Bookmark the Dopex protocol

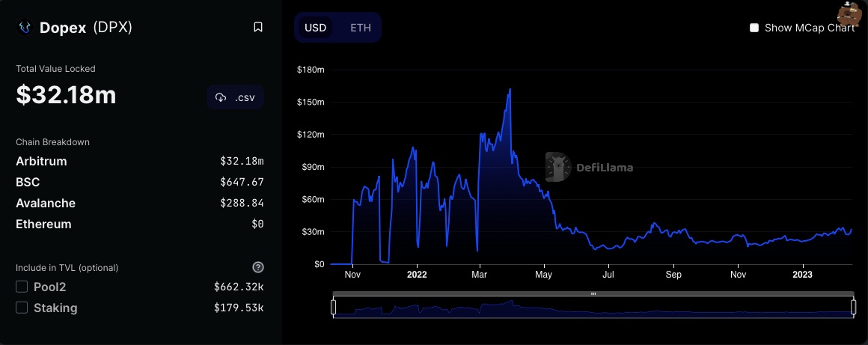click(x=258, y=27)
